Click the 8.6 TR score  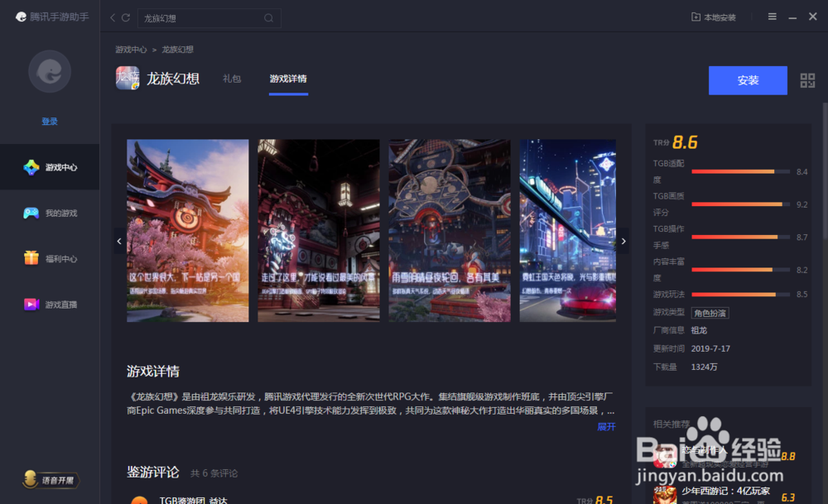click(685, 142)
